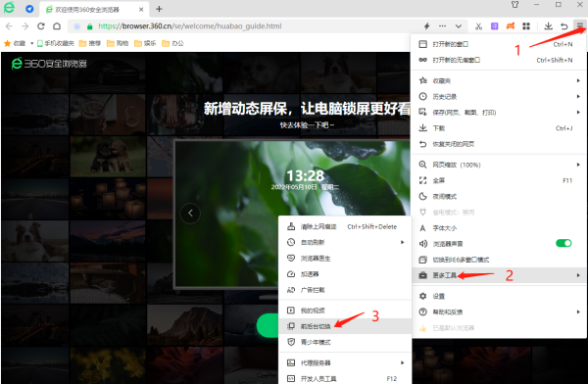This screenshot has width=588, height=384.
Task: Click the scissors screenshot tool
Action: (478, 26)
